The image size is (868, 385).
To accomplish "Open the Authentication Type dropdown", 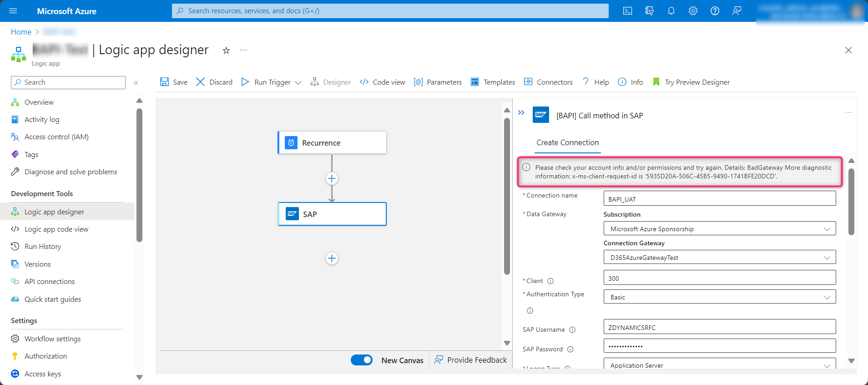I will pyautogui.click(x=720, y=297).
